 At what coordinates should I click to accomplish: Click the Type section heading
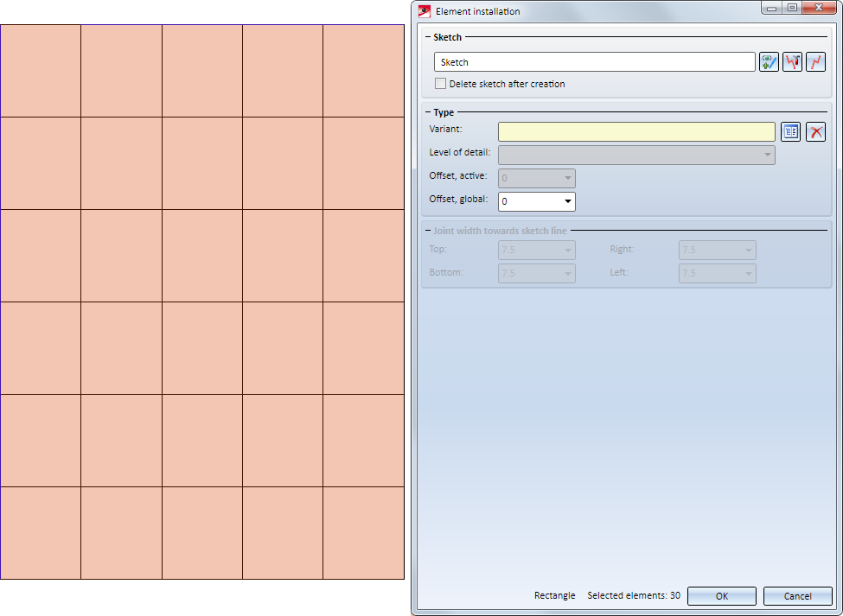[x=444, y=112]
